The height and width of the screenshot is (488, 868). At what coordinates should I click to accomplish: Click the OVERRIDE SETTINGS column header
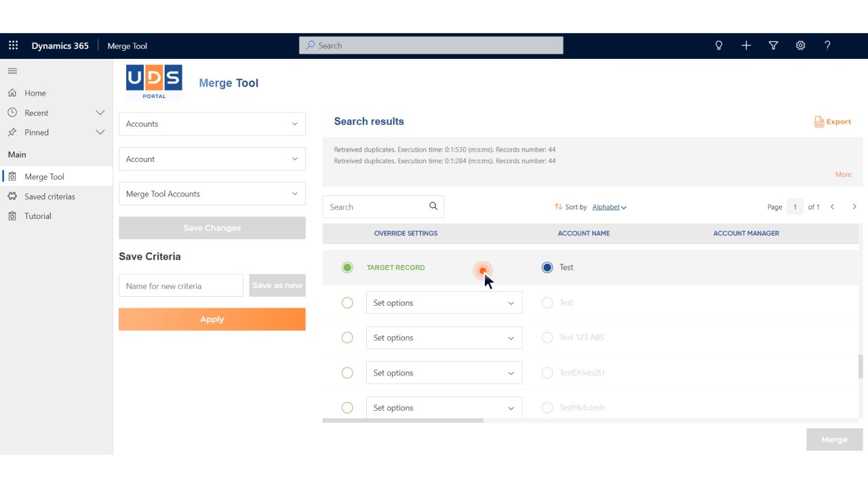point(406,233)
